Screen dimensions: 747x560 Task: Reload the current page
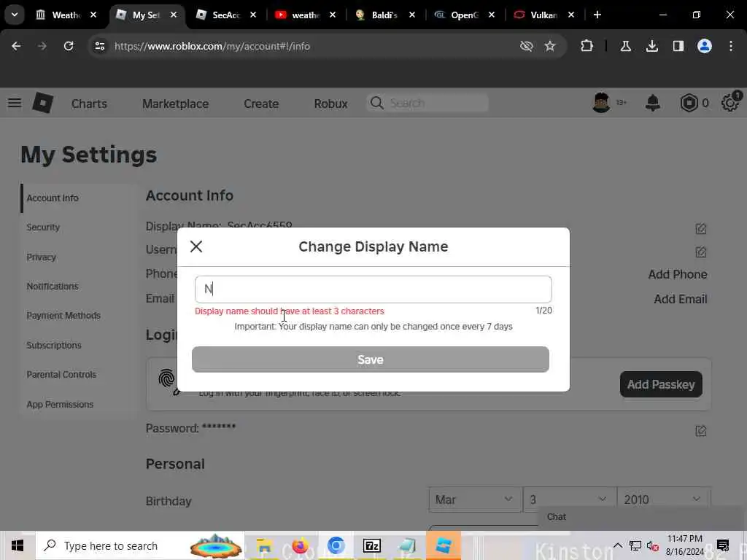pyautogui.click(x=69, y=46)
